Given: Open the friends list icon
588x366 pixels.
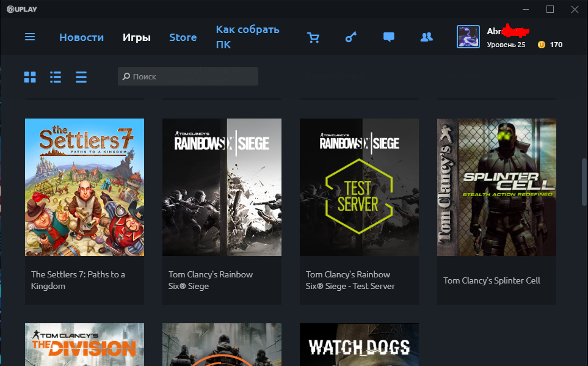Looking at the screenshot, I should [426, 37].
